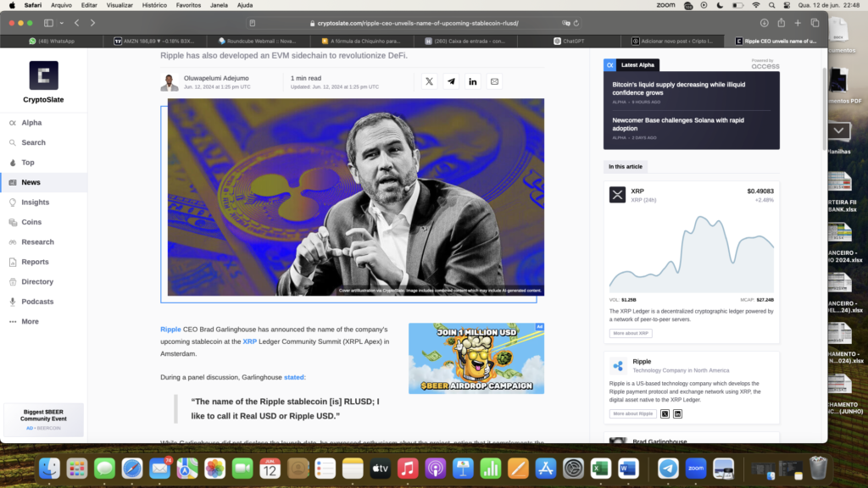The image size is (868, 488).
Task: Follow the 'stated' link in the article
Action: coord(294,377)
